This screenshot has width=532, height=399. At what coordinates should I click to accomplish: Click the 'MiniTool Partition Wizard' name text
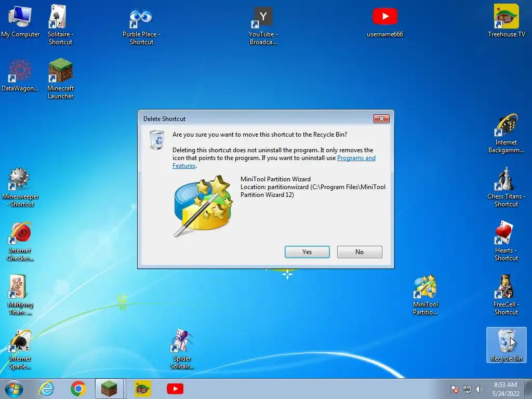pos(275,179)
